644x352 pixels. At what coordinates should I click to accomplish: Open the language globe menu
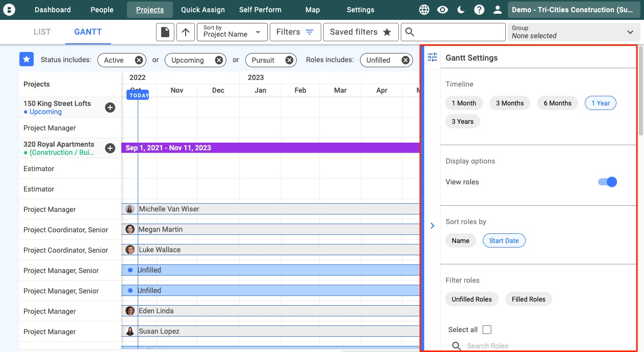click(x=424, y=10)
